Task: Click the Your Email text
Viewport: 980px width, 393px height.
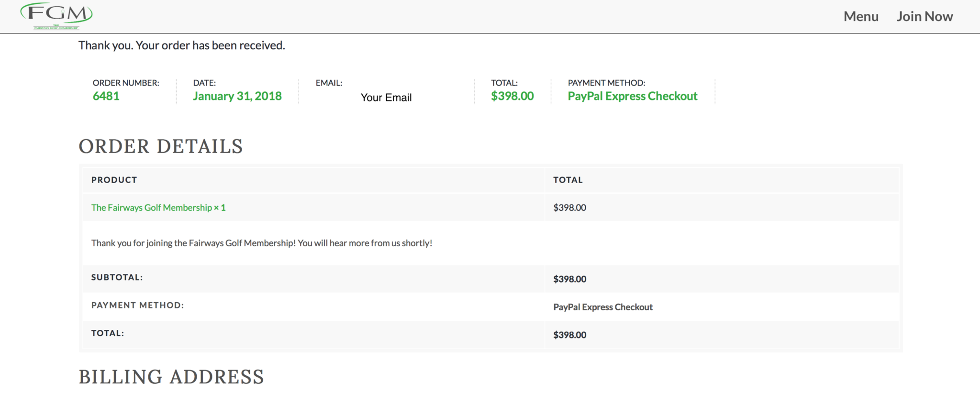Action: 386,98
